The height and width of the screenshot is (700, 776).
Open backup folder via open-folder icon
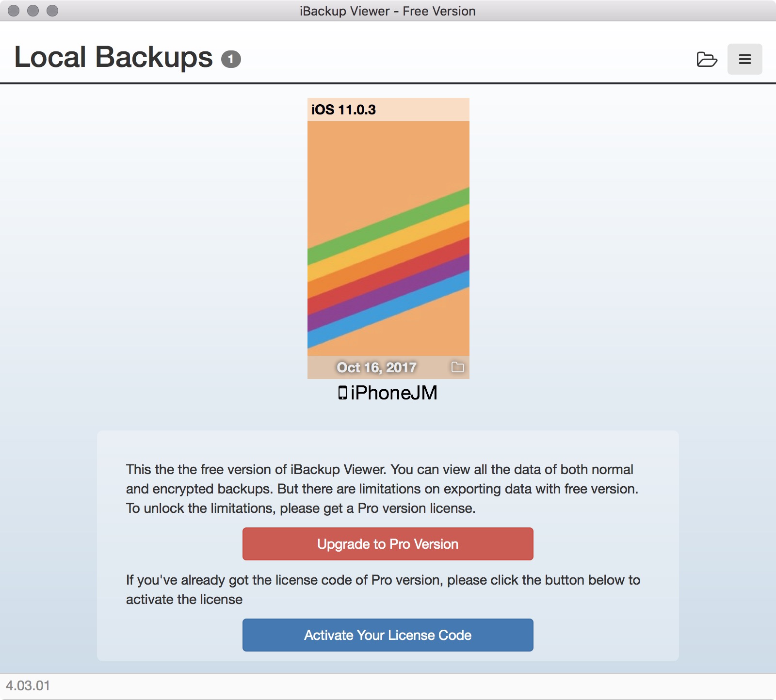pyautogui.click(x=707, y=59)
